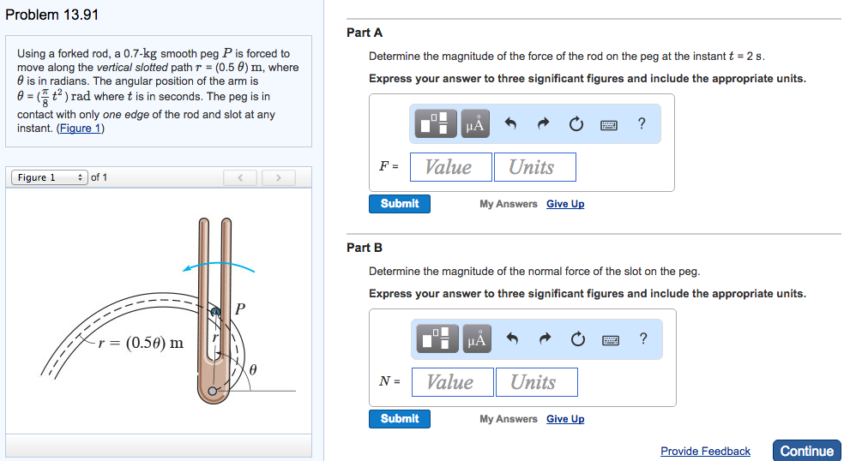The height and width of the screenshot is (461, 868).
Task: Open symbols (μÅ) picker in Part A
Action: [x=475, y=124]
